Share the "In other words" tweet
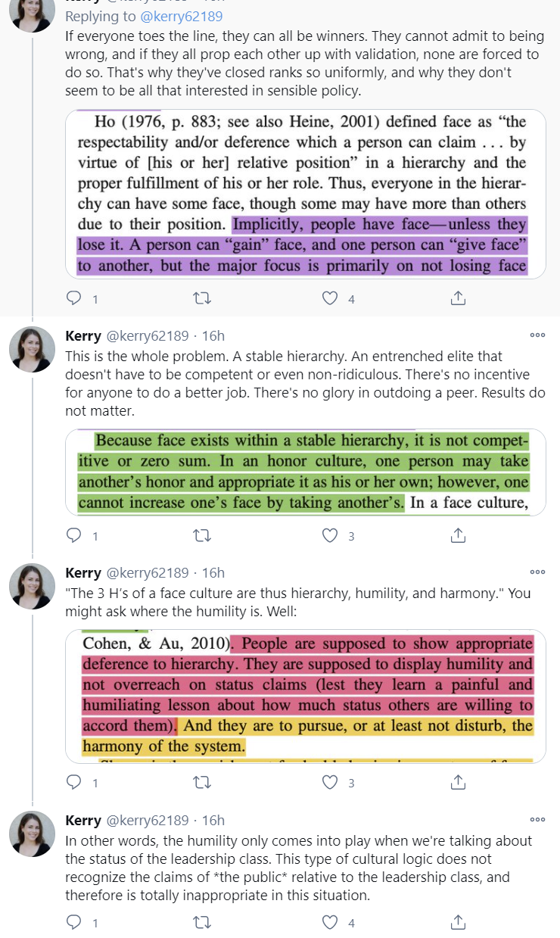The height and width of the screenshot is (938, 560). click(x=458, y=922)
